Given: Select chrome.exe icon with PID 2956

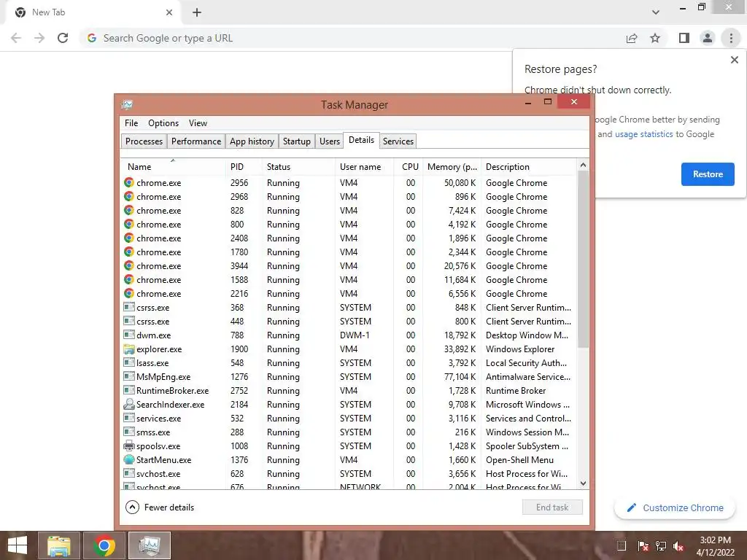Looking at the screenshot, I should (x=128, y=182).
